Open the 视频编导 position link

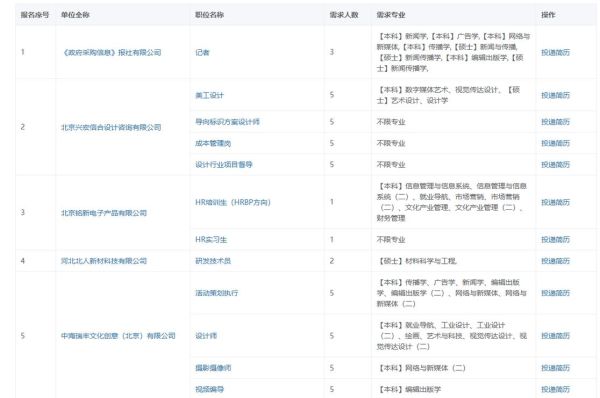click(x=209, y=390)
